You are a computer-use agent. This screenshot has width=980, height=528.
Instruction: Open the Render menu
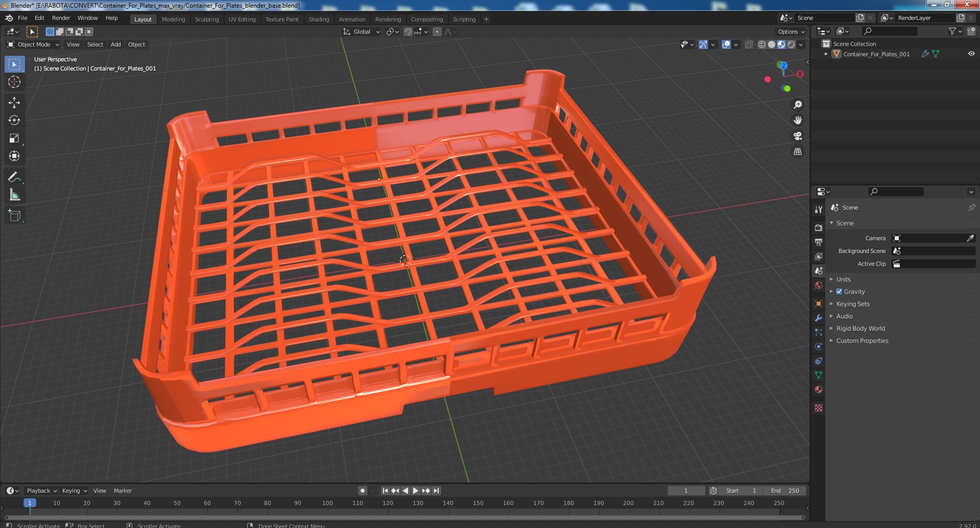click(61, 18)
